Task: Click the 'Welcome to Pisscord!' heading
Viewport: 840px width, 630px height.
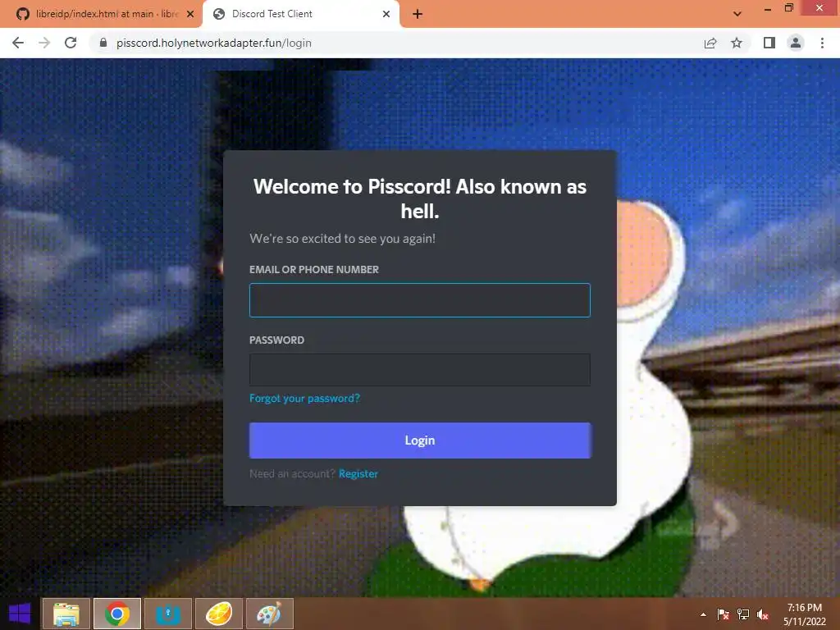Action: 420,199
